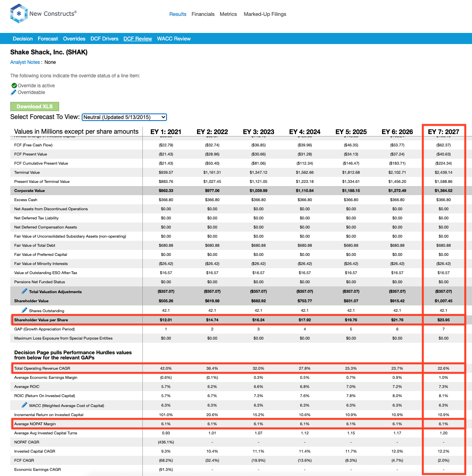The height and width of the screenshot is (476, 472).
Task: Click the EY 1: 2021 column header
Action: coord(166,132)
